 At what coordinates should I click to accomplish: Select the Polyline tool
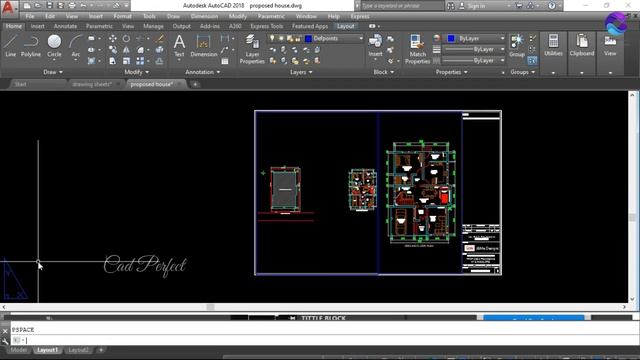coord(31,46)
